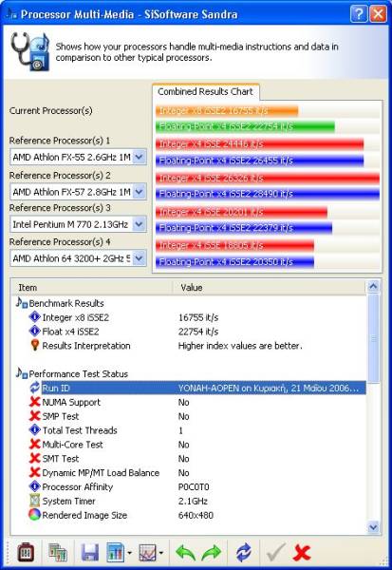Click the value 640x480
The width and height of the screenshot is (392, 570).
pos(196,515)
